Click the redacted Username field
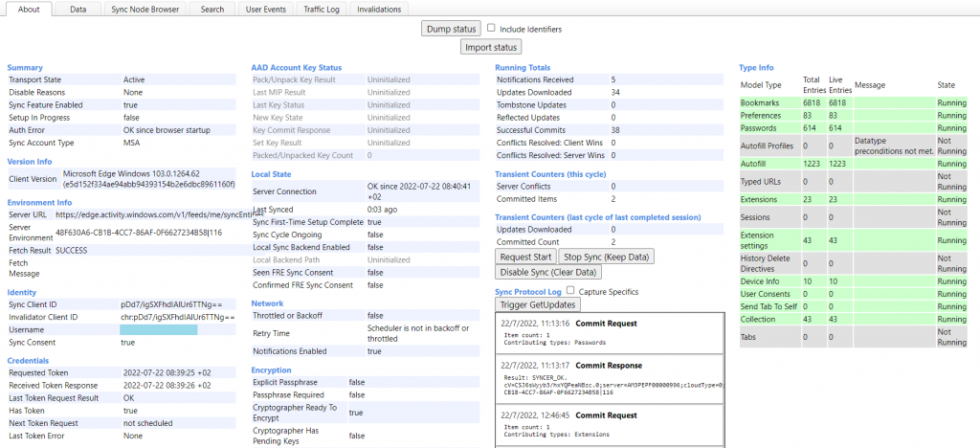 159,330
